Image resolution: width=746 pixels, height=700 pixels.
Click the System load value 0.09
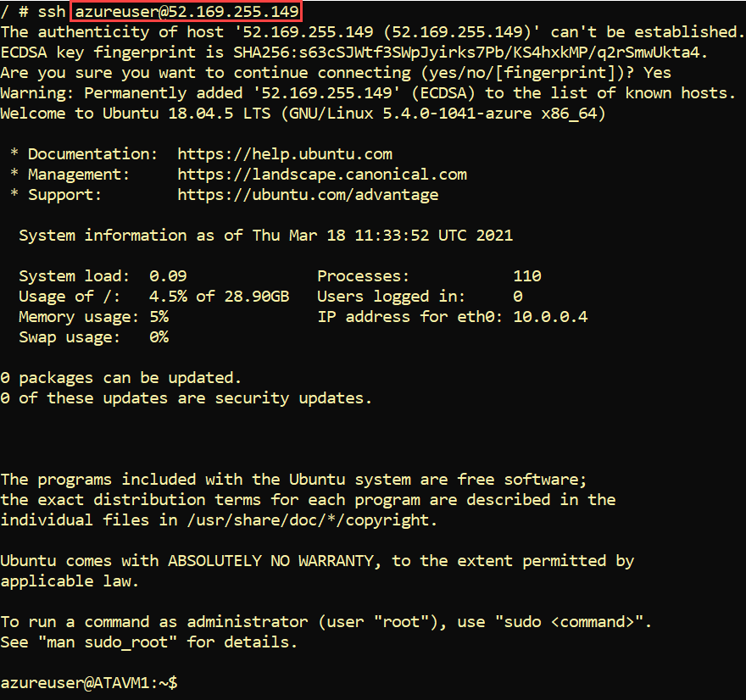click(x=168, y=275)
